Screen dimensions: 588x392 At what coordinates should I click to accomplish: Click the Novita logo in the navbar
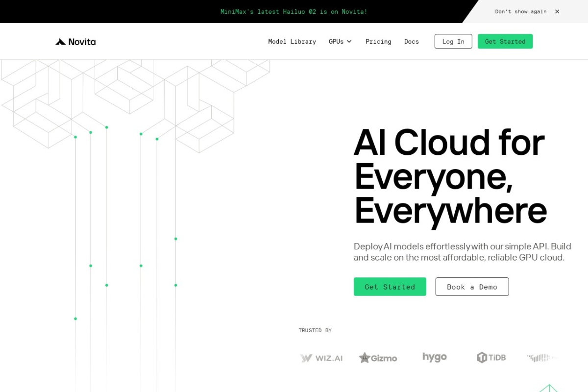coord(75,41)
